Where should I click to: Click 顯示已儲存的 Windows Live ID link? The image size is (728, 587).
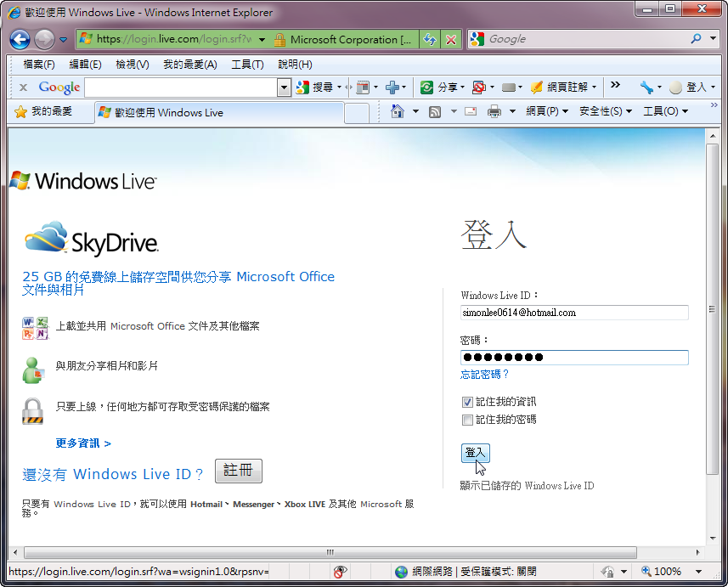[x=527, y=486]
